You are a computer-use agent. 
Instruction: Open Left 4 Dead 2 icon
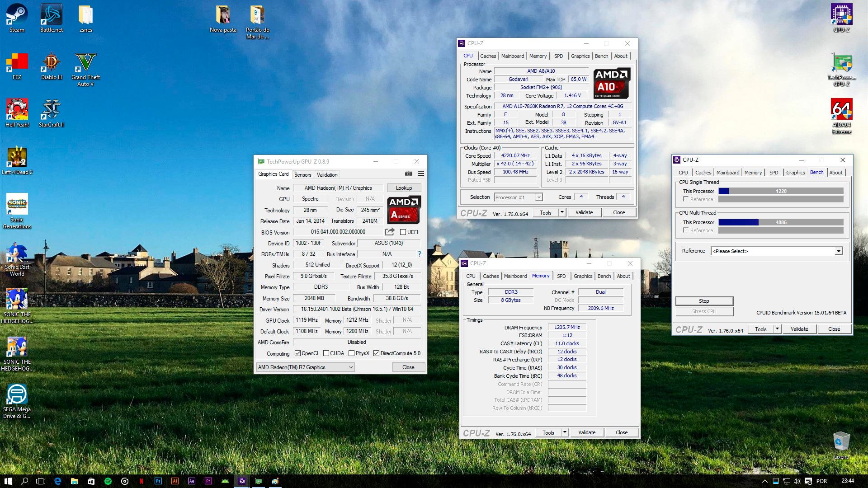coord(17,160)
